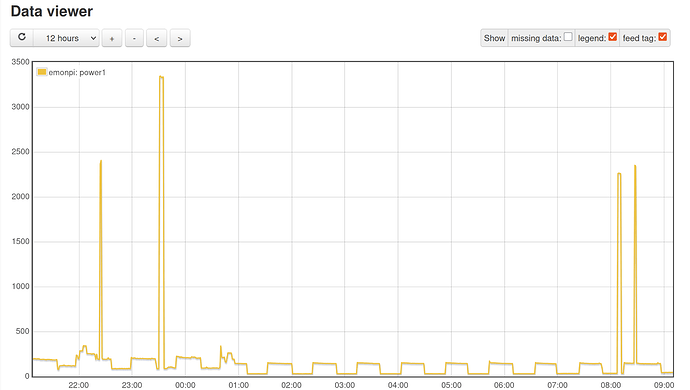This screenshot has height=390, width=690.
Task: Click the 04:00 time axis label
Action: coord(398,385)
